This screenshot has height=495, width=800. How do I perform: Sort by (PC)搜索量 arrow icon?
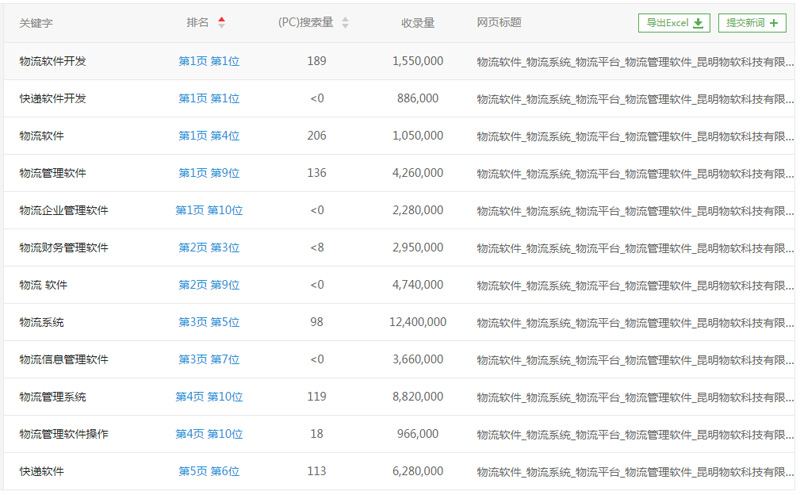(x=345, y=23)
